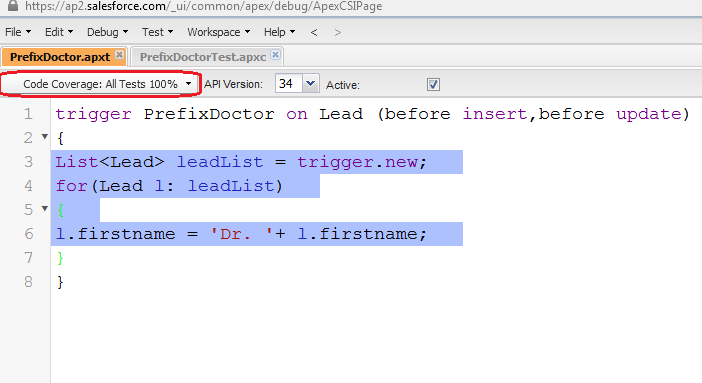The height and width of the screenshot is (383, 702).
Task: Click the browser URL address text
Action: click(x=203, y=6)
